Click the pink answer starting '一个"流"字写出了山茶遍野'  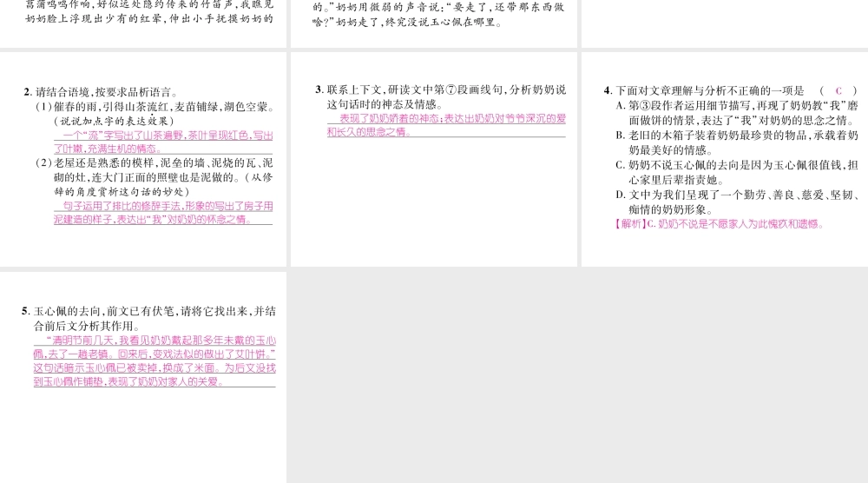(163, 142)
